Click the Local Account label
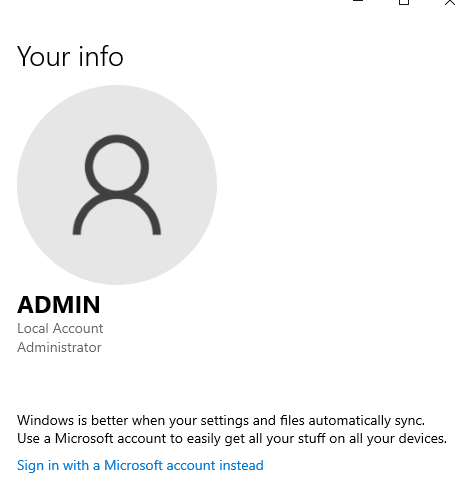Image resolution: width=463 pixels, height=501 pixels. tap(60, 328)
